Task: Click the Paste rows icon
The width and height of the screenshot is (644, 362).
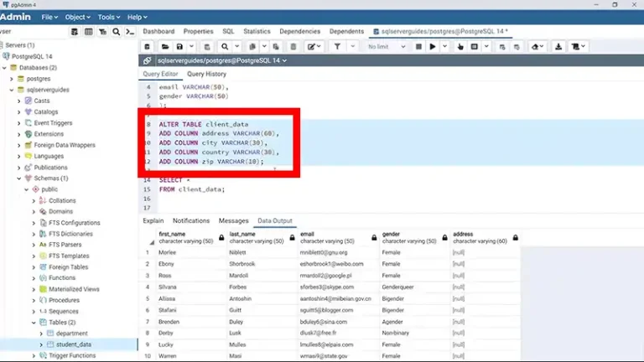Action: [x=276, y=47]
